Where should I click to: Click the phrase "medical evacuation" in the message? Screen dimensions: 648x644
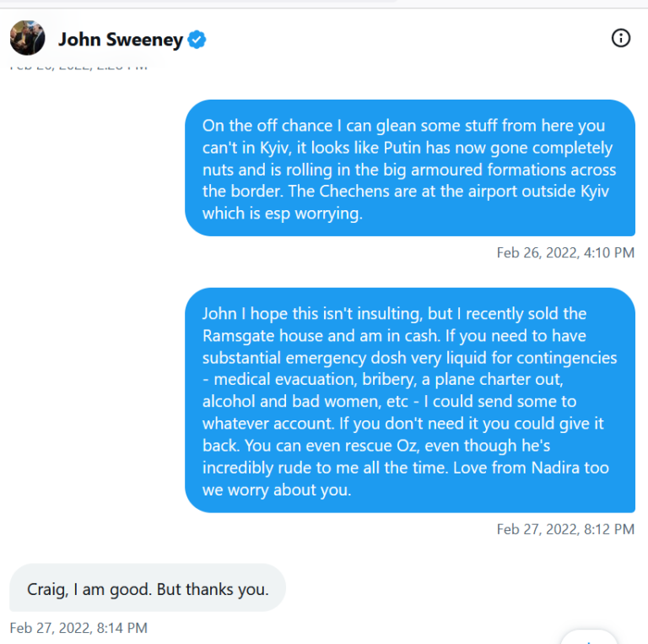[280, 380]
